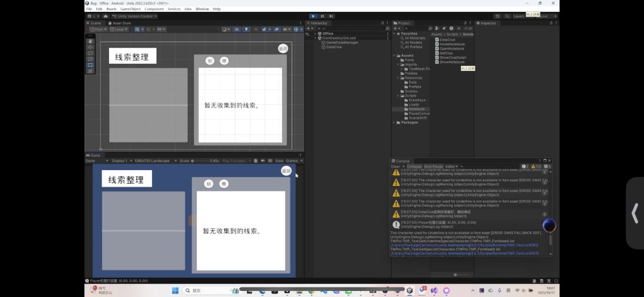Viewport: 644px width, 297px height.
Task: Toggle Collapse in the Console
Action: point(415,166)
